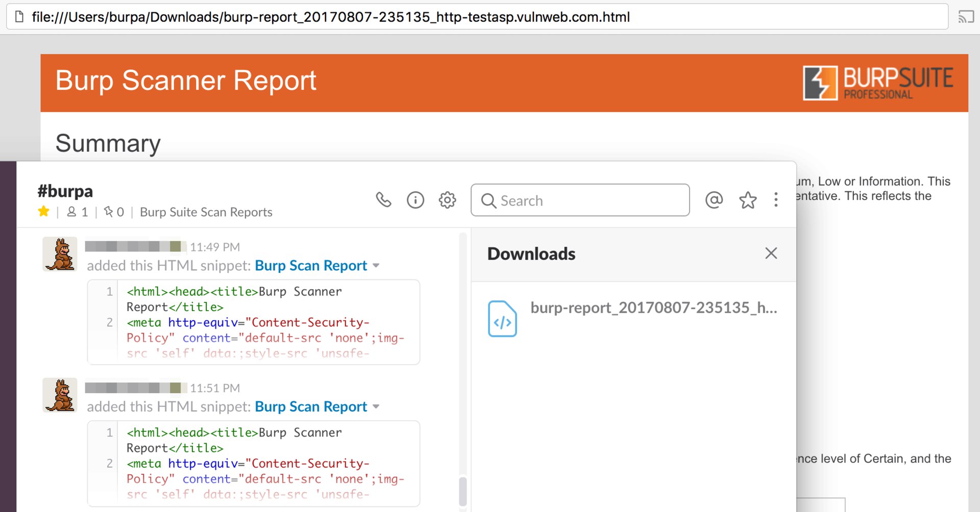Start a call with the phone icon
The image size is (980, 512).
[x=383, y=200]
